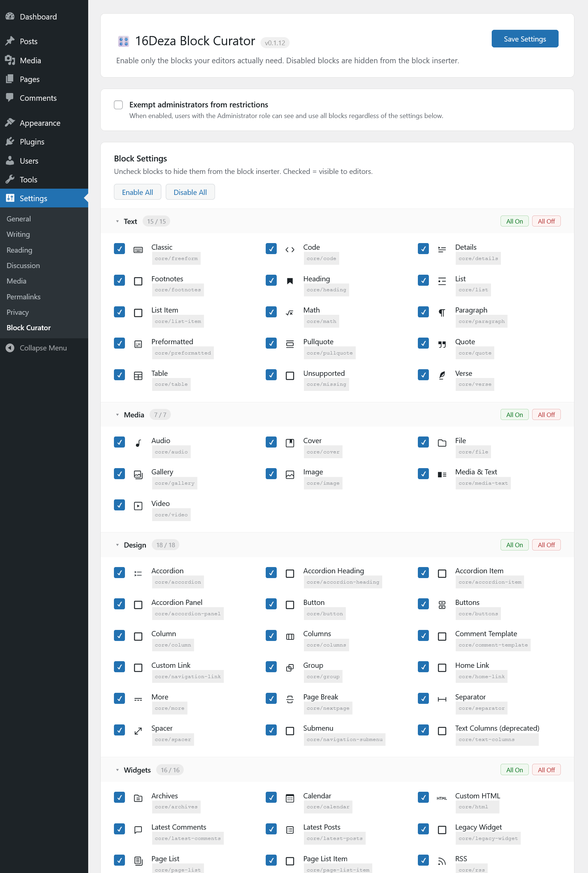The width and height of the screenshot is (588, 873).
Task: Click the Posts pushpin icon
Action: (x=10, y=41)
